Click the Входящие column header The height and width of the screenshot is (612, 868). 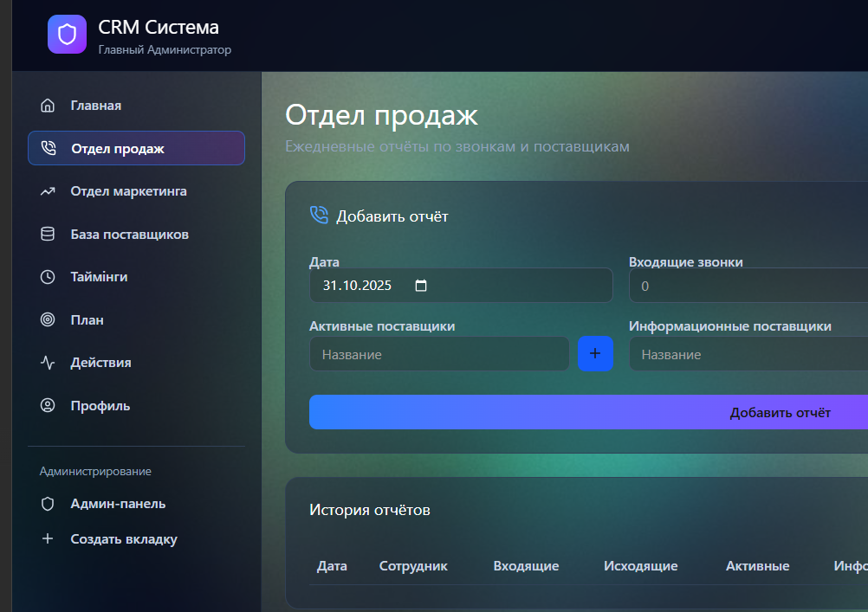pos(527,566)
